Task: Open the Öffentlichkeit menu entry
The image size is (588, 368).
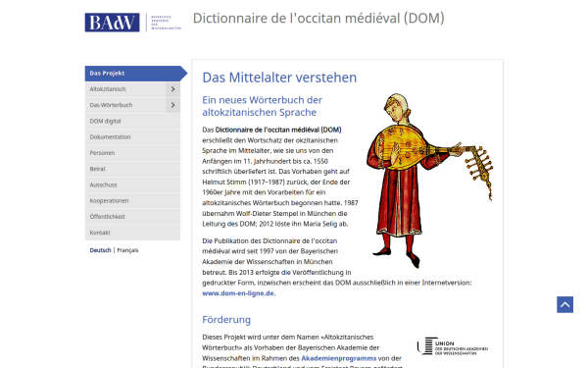Action: 132,217
